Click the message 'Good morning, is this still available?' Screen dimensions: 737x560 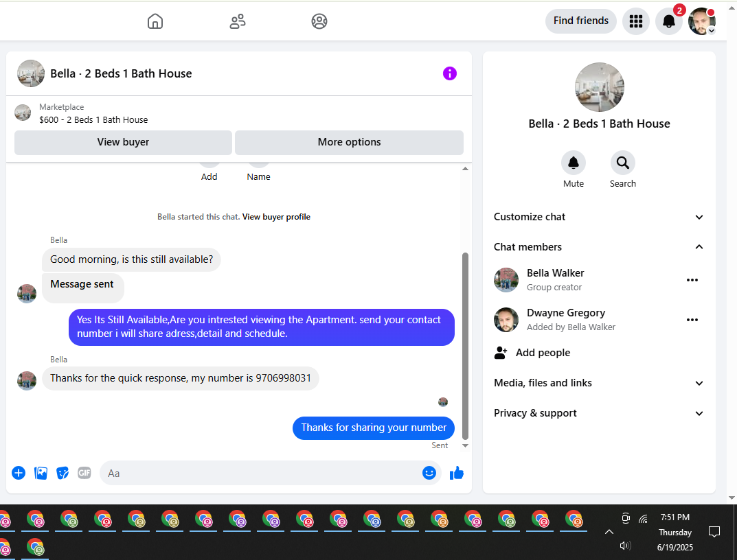click(132, 259)
